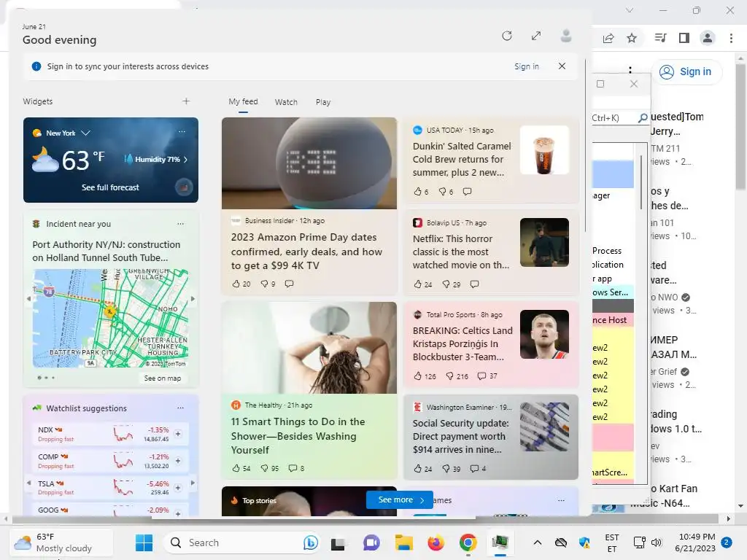Screen dimensions: 747x560
Task: Open Celtics Land Porzingis article comments
Action: coord(487,376)
